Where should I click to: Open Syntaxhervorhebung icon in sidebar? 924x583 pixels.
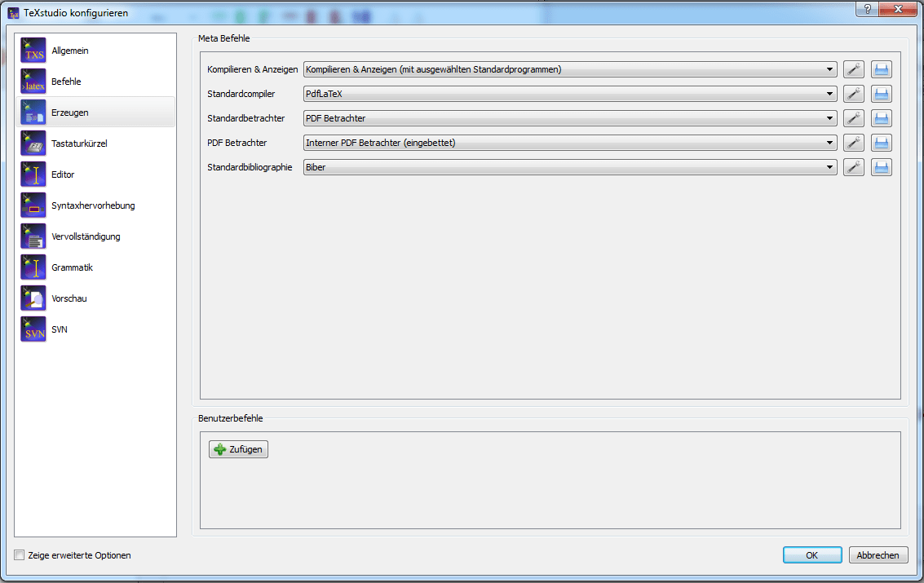click(x=33, y=205)
